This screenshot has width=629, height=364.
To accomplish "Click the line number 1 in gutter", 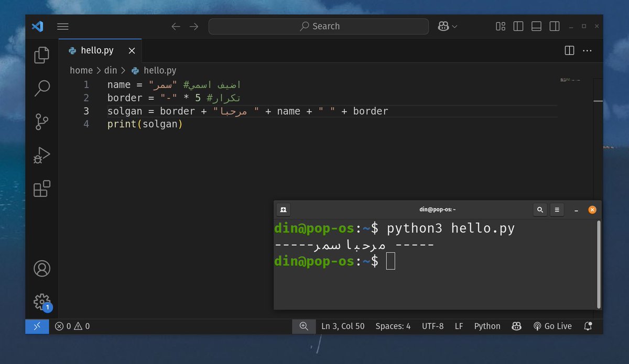I will pyautogui.click(x=86, y=85).
